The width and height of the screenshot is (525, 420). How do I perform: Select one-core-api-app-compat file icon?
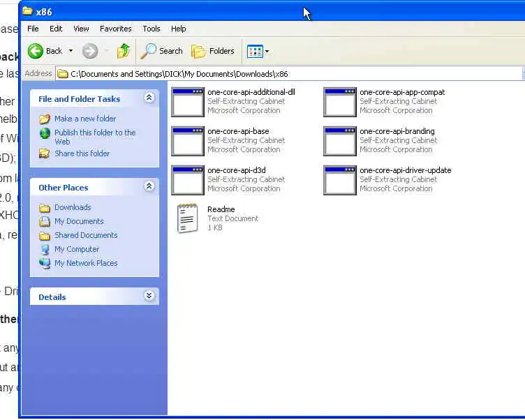click(340, 102)
